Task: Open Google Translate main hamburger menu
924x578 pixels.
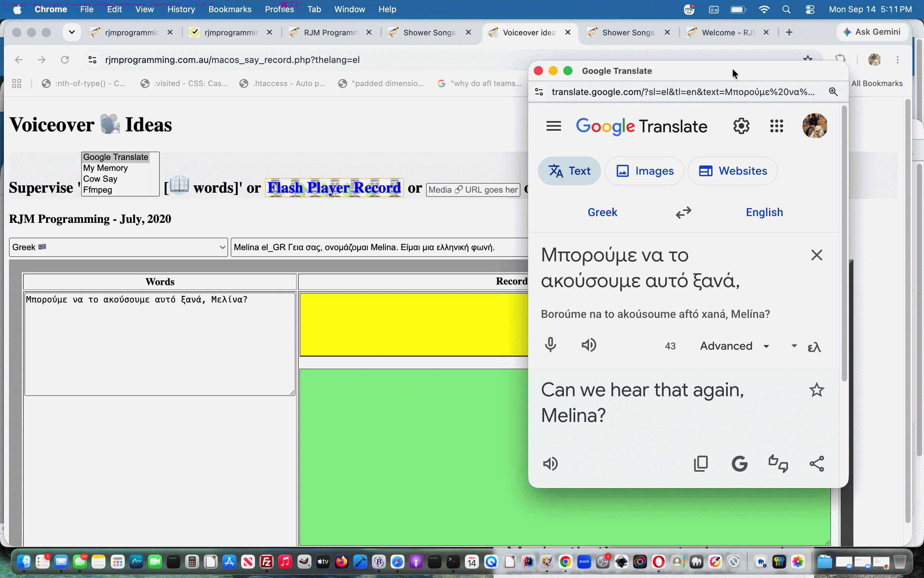Action: [x=553, y=126]
